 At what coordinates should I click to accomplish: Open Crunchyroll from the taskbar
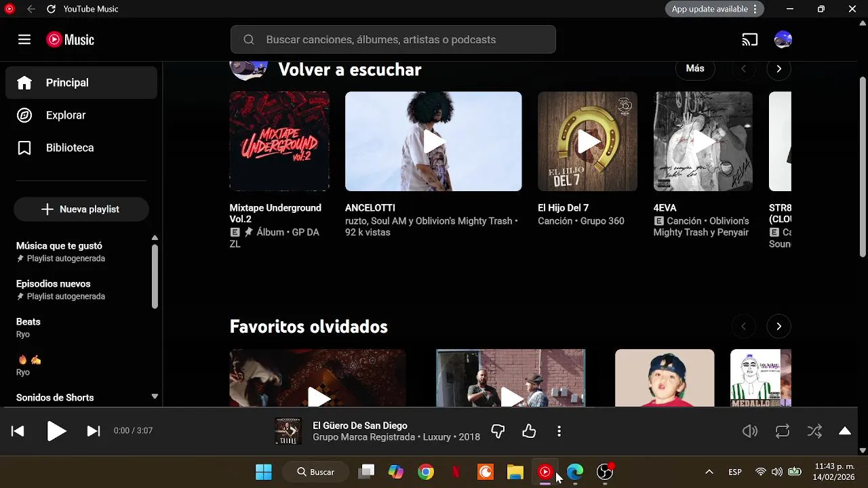(x=486, y=472)
